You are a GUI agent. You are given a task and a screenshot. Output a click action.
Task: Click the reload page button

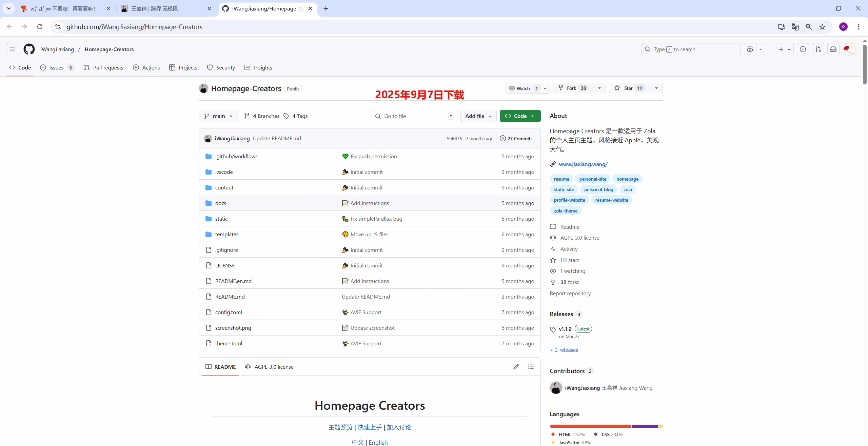40,27
